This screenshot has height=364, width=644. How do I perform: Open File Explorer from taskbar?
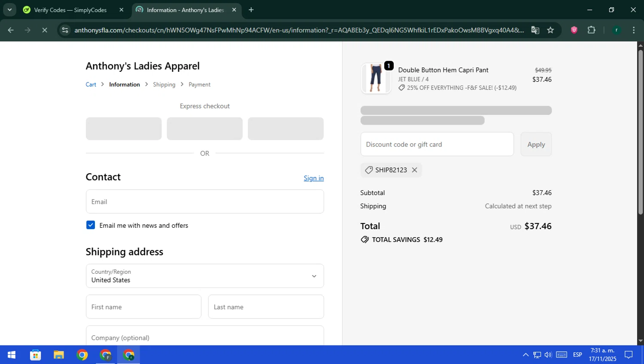point(59,355)
